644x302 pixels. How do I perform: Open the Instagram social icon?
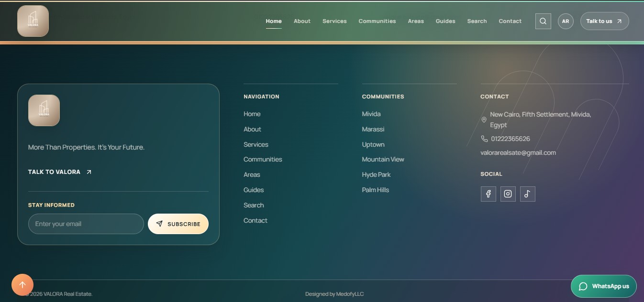pos(508,194)
